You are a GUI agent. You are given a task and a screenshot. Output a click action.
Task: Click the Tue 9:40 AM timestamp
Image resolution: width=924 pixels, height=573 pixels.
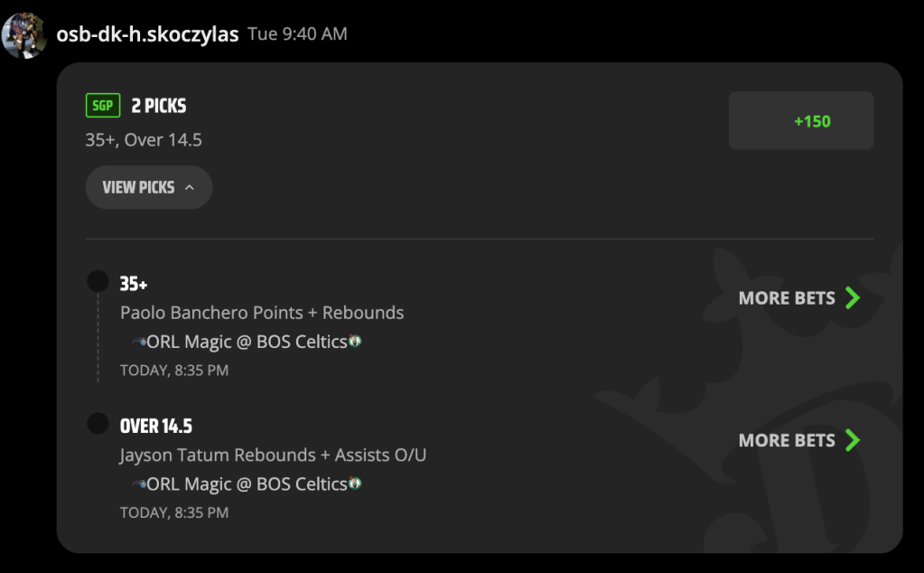[x=297, y=34]
